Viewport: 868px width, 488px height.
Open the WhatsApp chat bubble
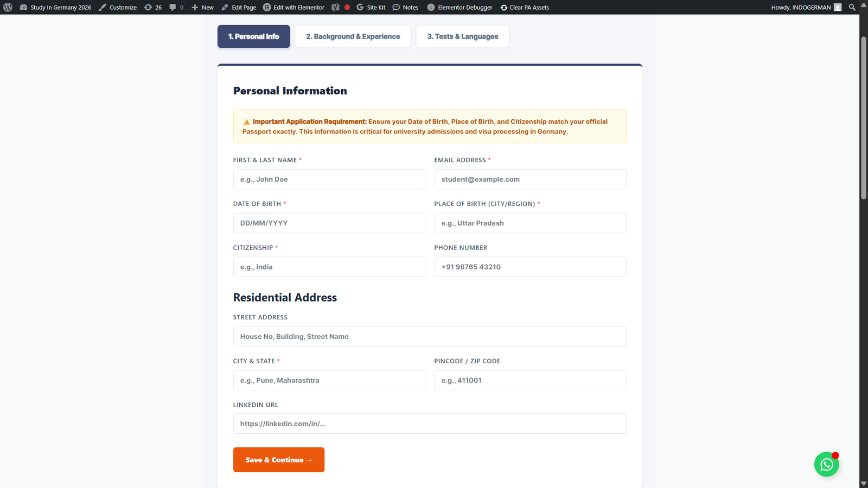[x=826, y=465]
